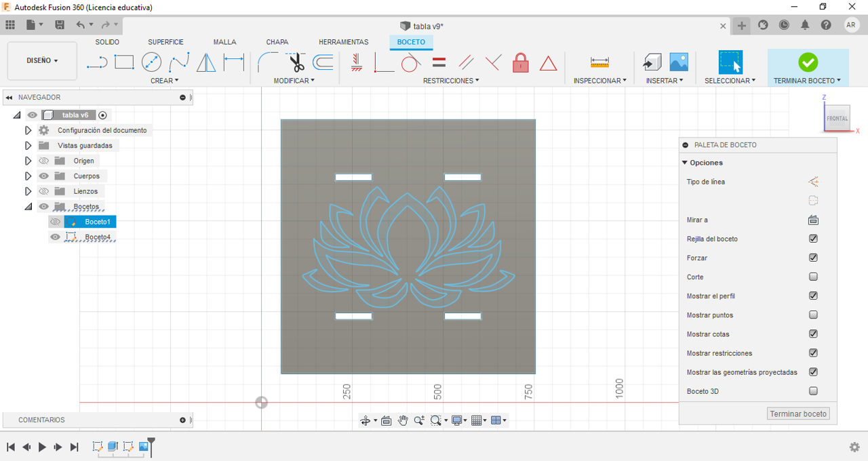Apply the Midpoint triangle constraint
This screenshot has height=461, width=868.
click(548, 64)
